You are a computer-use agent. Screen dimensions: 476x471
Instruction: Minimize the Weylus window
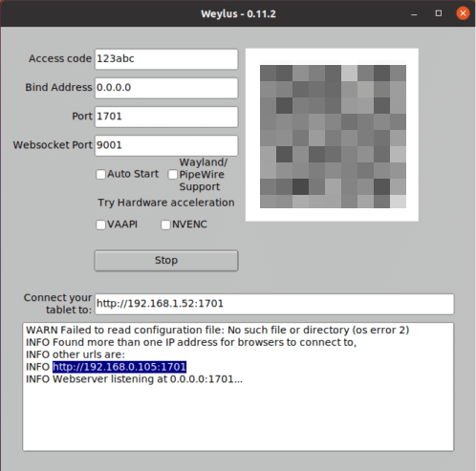coord(414,13)
